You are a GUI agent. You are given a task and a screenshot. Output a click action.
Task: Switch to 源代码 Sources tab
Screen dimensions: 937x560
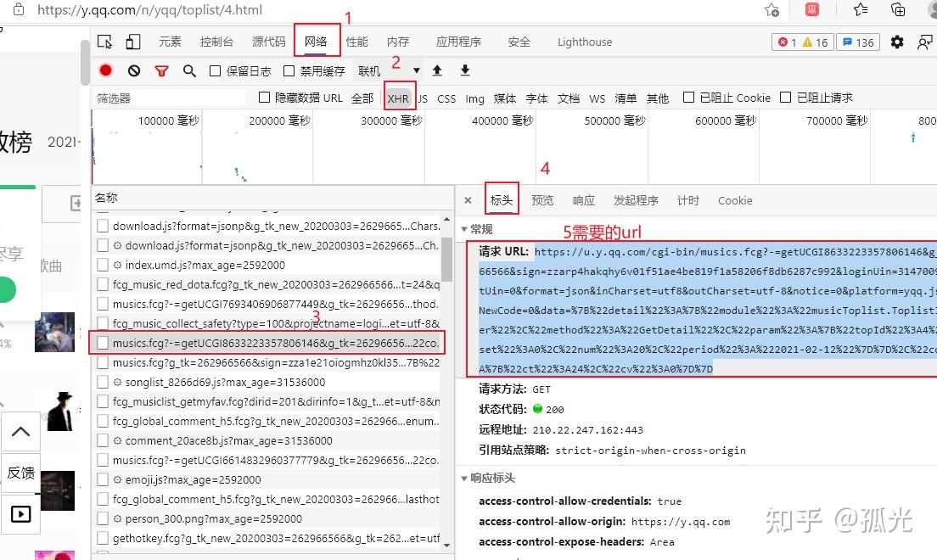click(269, 42)
